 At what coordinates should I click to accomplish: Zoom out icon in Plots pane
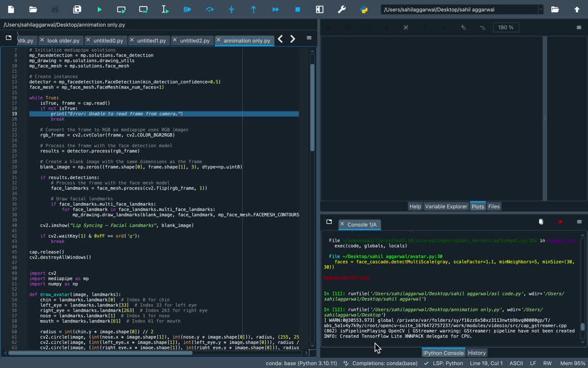pyautogui.click(x=482, y=28)
